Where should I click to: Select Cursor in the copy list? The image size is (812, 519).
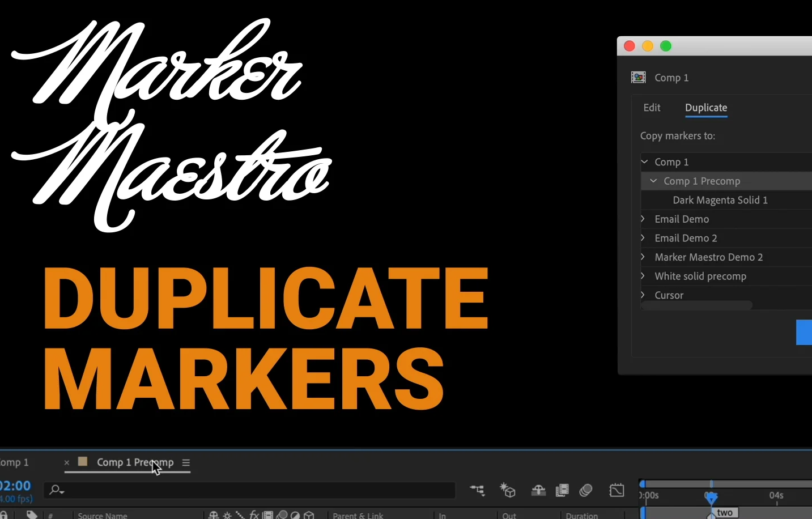coord(669,295)
